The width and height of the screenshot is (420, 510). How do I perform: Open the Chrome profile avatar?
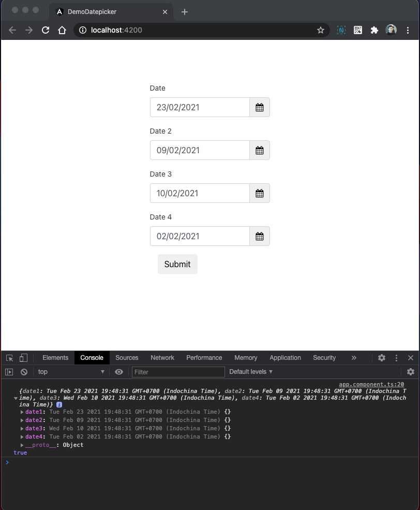coord(391,30)
